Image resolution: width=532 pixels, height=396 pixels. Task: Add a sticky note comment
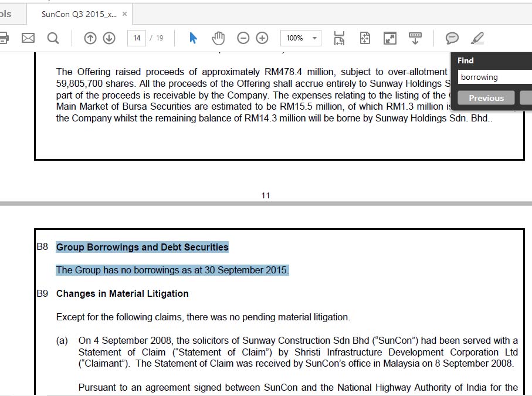point(452,38)
